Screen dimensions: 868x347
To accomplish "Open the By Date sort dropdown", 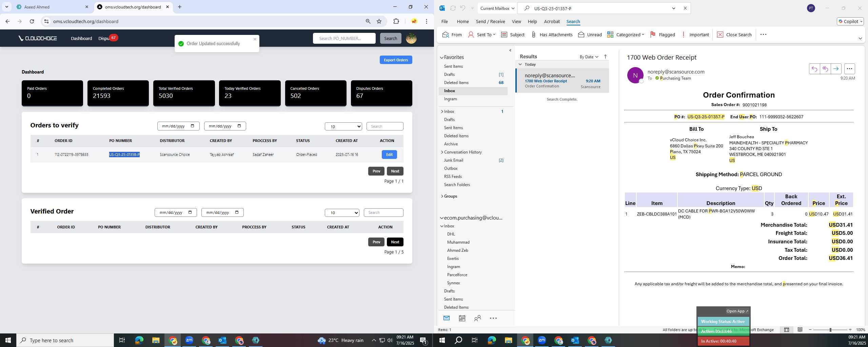I will [x=589, y=57].
